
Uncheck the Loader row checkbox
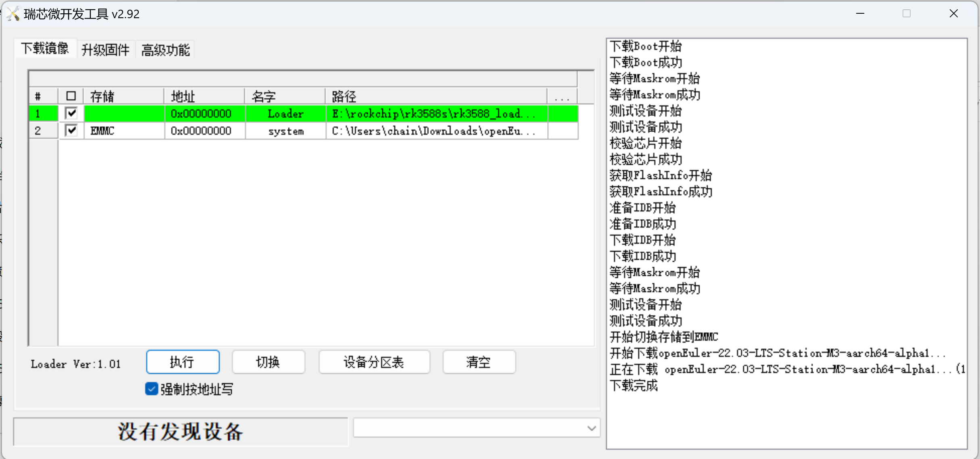pyautogui.click(x=71, y=113)
